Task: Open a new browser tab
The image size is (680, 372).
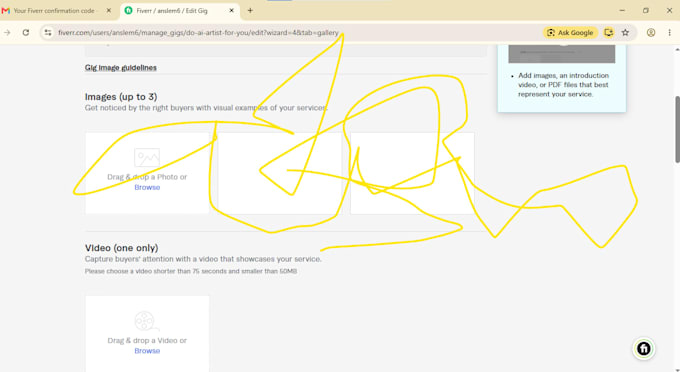Action: tap(250, 11)
